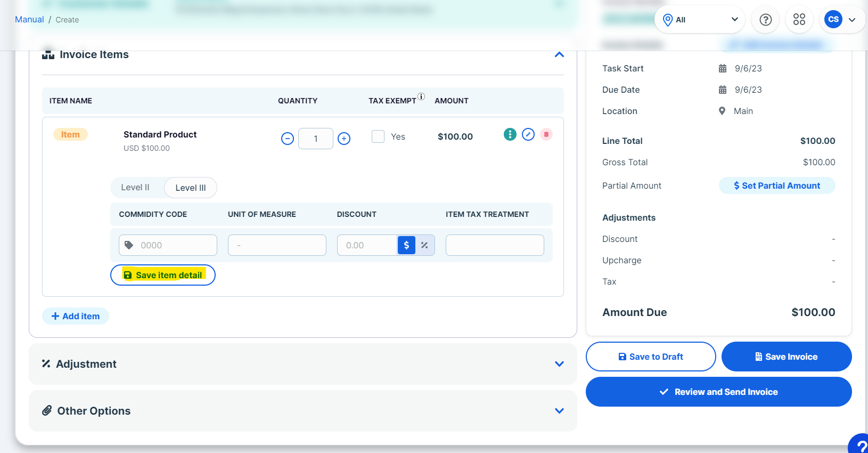Collapse the Invoice Items section

click(x=559, y=54)
